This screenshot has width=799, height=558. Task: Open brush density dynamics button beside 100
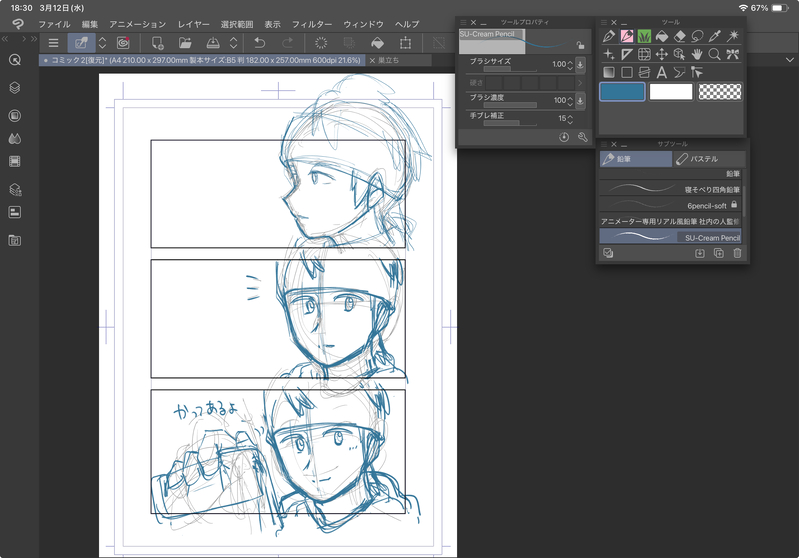tap(580, 101)
